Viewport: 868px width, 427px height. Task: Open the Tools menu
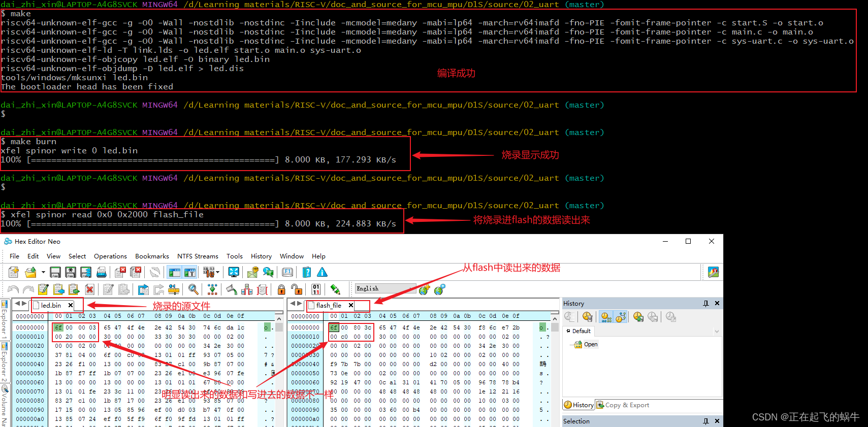pos(234,256)
